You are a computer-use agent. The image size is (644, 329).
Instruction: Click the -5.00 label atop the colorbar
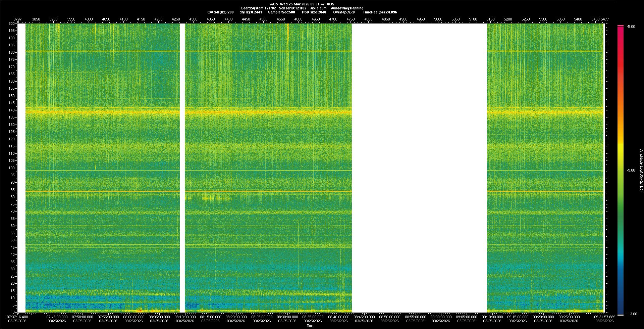coord(631,27)
